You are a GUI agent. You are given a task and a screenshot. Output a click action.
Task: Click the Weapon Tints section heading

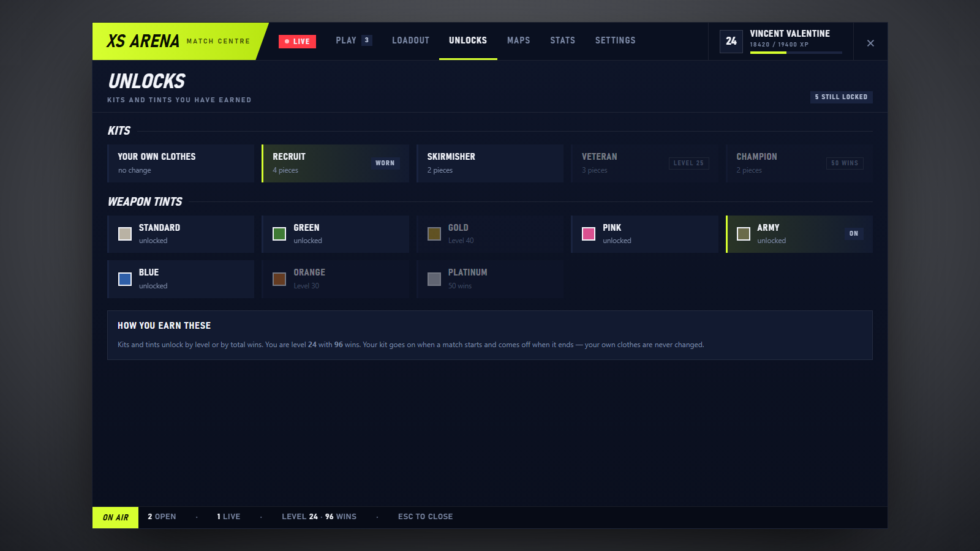(145, 201)
